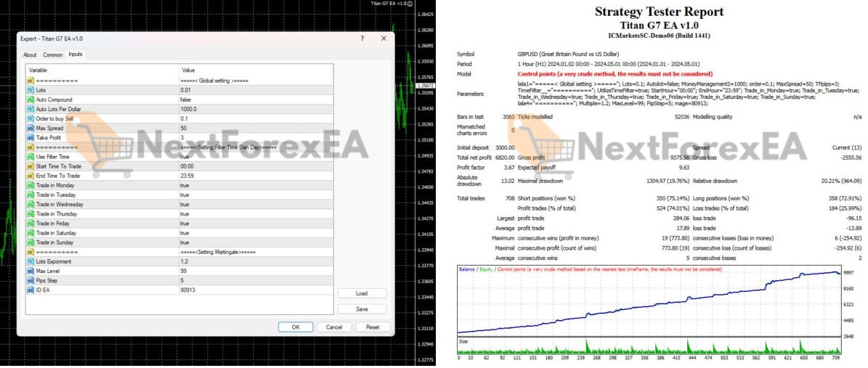Click the Total net profit value 6820.00

(504, 158)
